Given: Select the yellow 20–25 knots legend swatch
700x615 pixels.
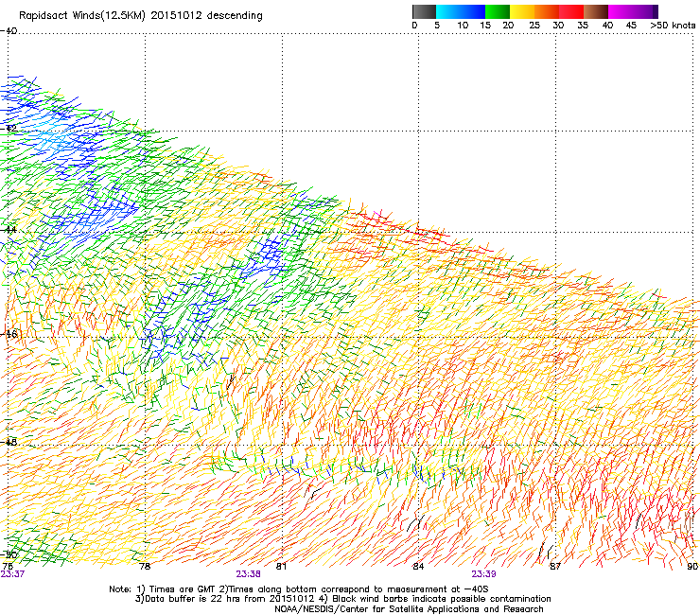Looking at the screenshot, I should 522,11.
